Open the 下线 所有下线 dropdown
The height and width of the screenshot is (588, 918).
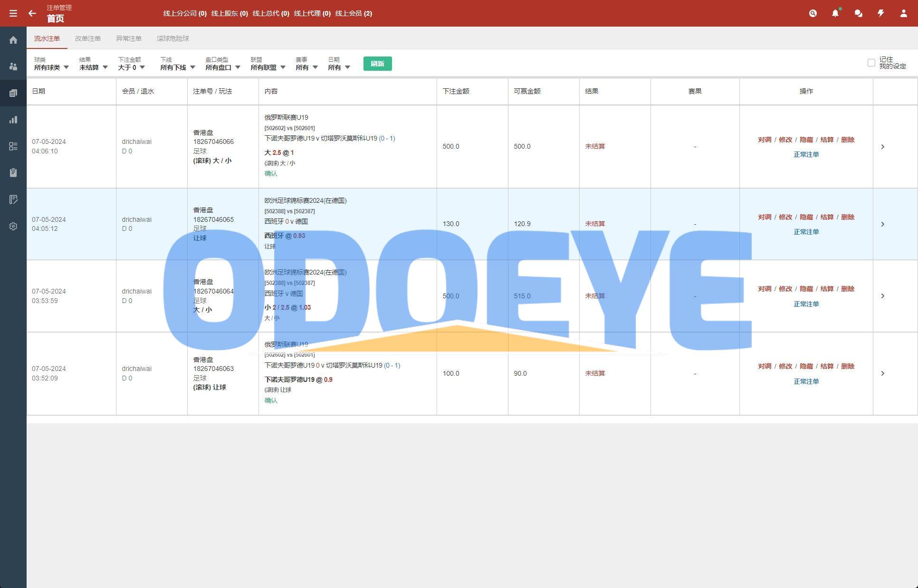point(178,64)
